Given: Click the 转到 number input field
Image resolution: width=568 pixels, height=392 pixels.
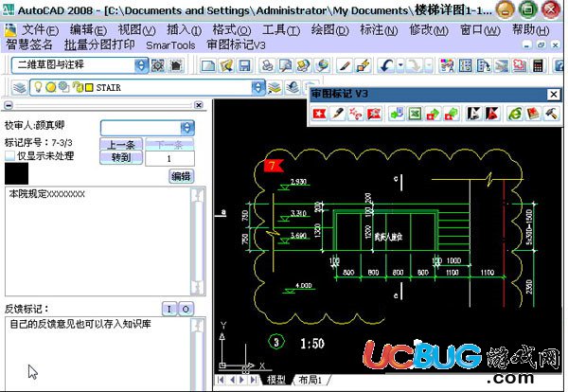Looking at the screenshot, I should pos(169,158).
